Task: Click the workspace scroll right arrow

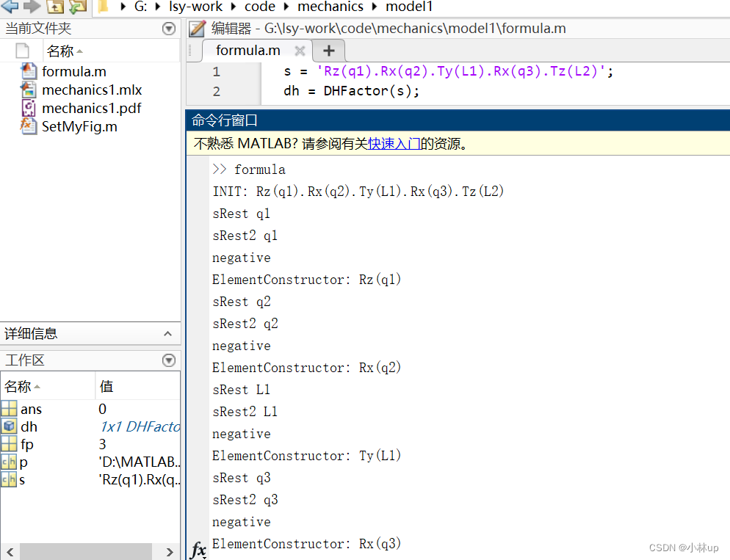Action: 170,552
